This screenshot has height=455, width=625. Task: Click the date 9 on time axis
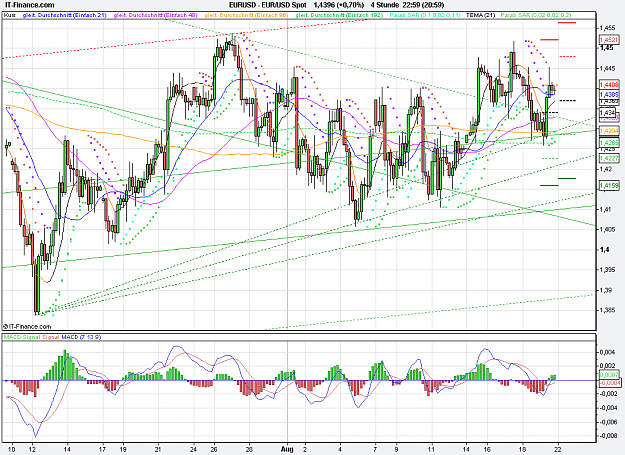pyautogui.click(x=396, y=449)
